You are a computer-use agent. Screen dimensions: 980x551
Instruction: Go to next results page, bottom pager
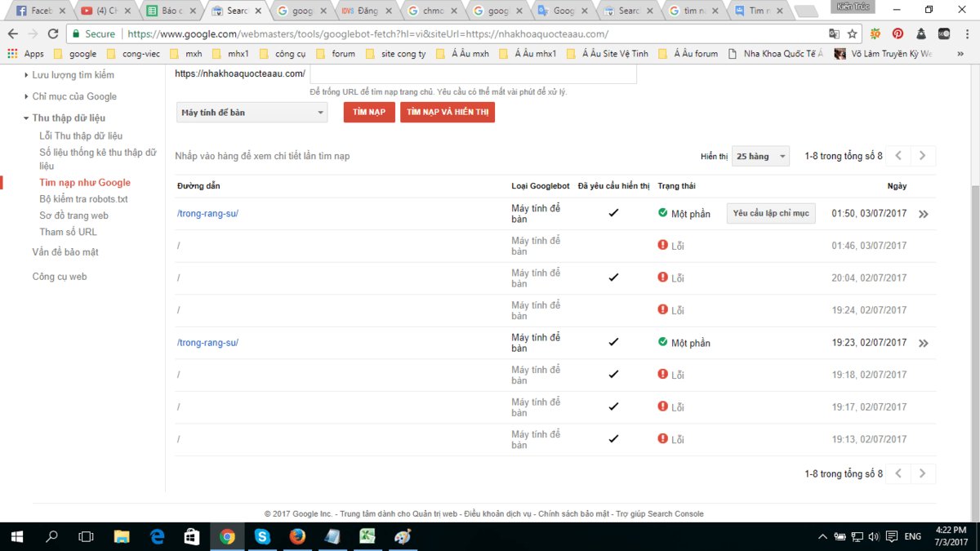923,473
